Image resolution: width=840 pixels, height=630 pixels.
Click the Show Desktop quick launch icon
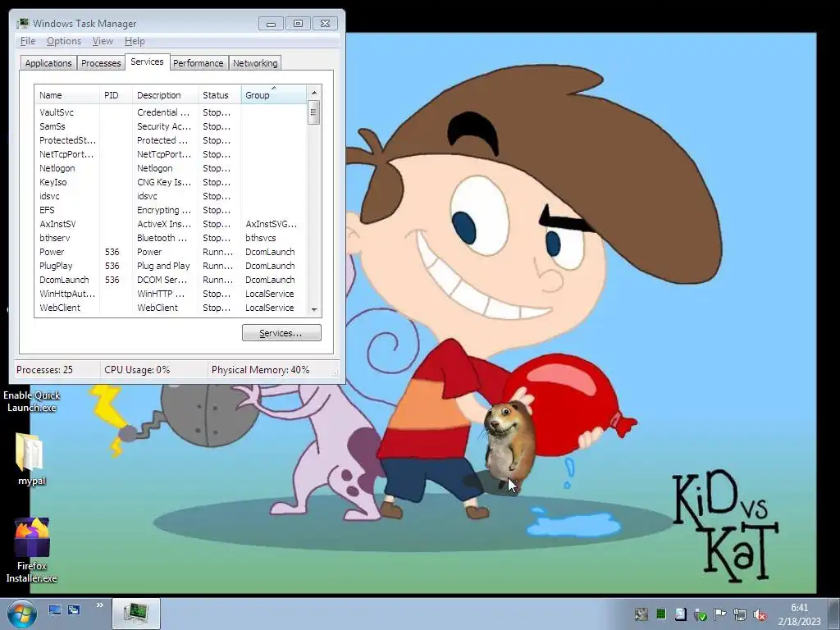point(55,609)
